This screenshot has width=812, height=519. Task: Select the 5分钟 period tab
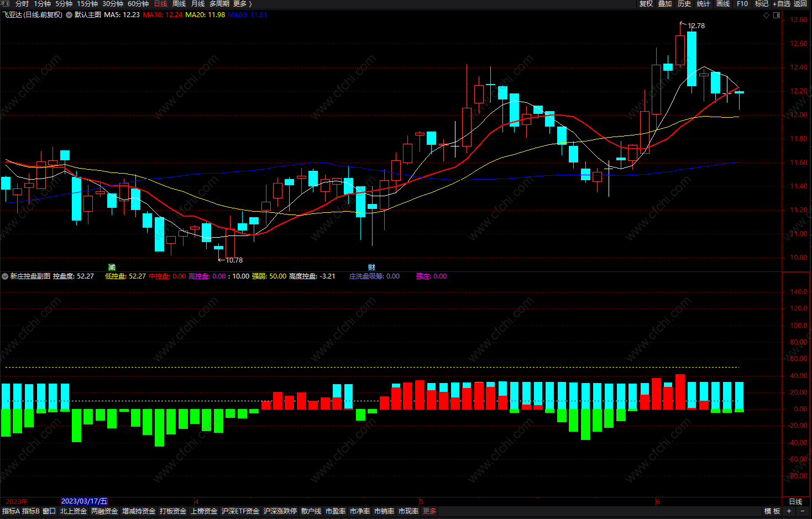(64, 4)
